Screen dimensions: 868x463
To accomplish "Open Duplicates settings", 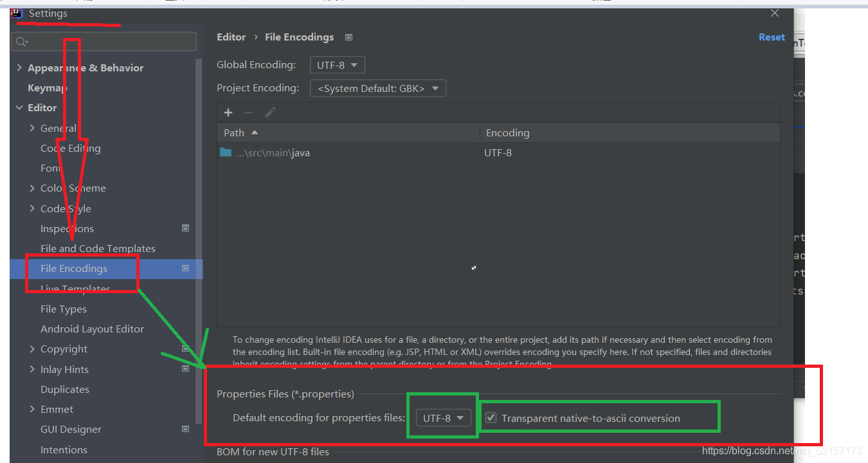I will point(65,389).
